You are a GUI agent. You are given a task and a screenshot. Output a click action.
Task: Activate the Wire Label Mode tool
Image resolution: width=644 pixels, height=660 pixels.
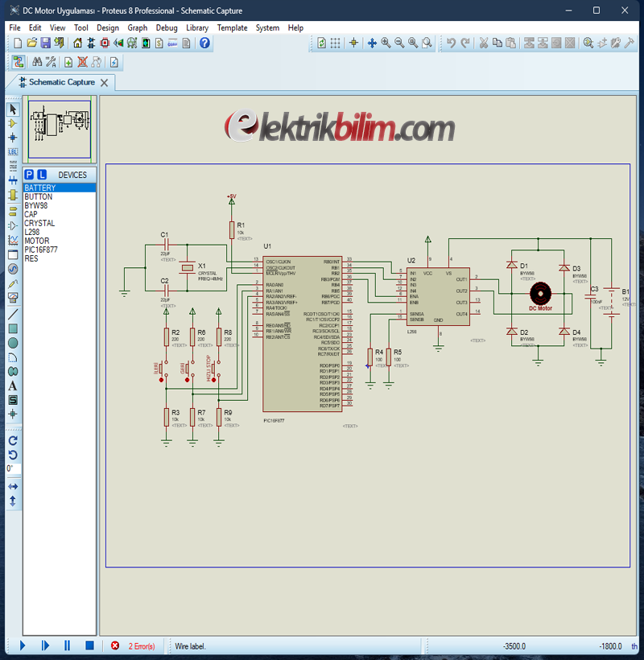point(11,151)
